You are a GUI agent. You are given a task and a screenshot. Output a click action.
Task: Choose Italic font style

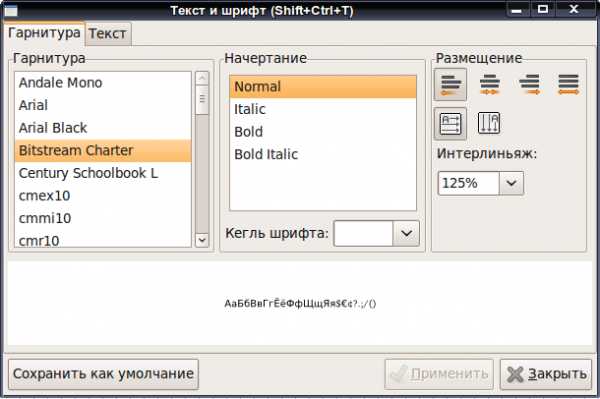(x=323, y=109)
